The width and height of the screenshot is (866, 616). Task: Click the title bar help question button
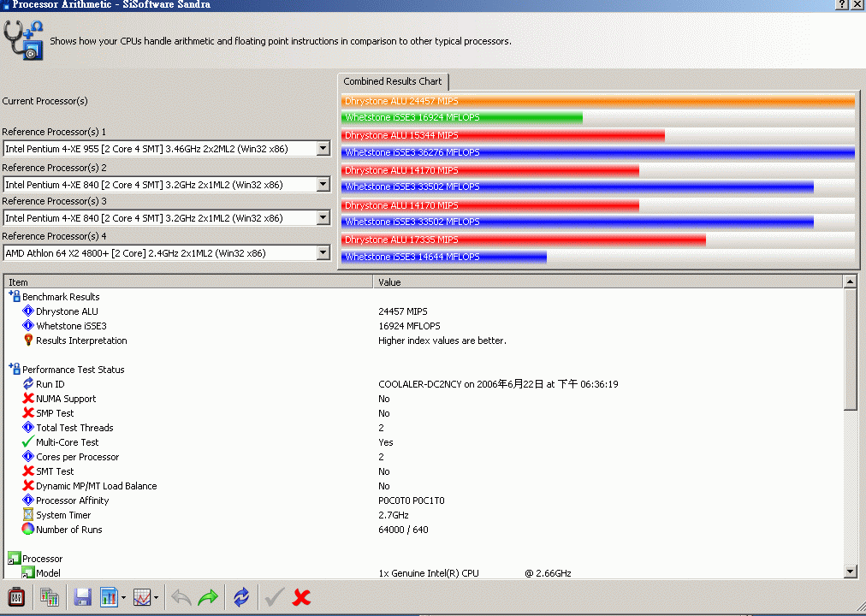[x=842, y=4]
